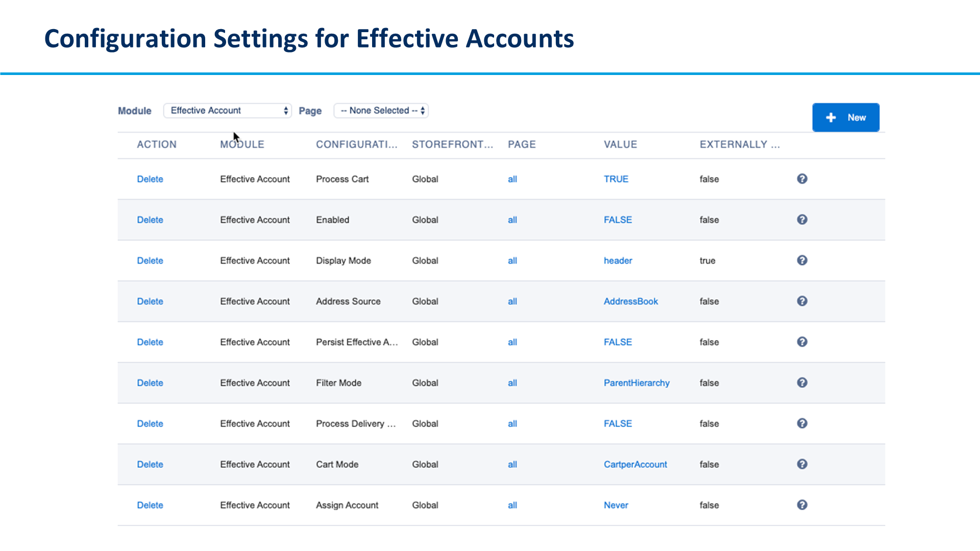Screen dimensions: 980x551
Task: Select the 'Display Mode' configuration cell
Action: pyautogui.click(x=343, y=261)
